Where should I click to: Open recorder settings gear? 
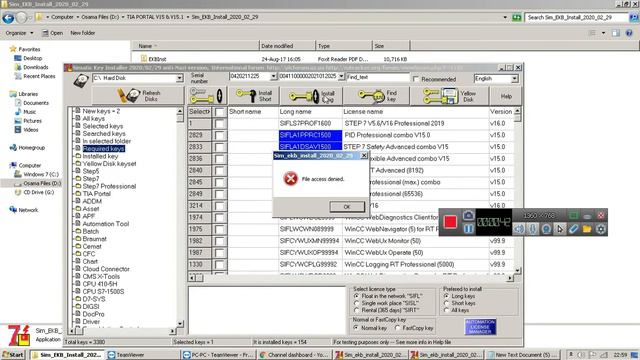point(600,229)
